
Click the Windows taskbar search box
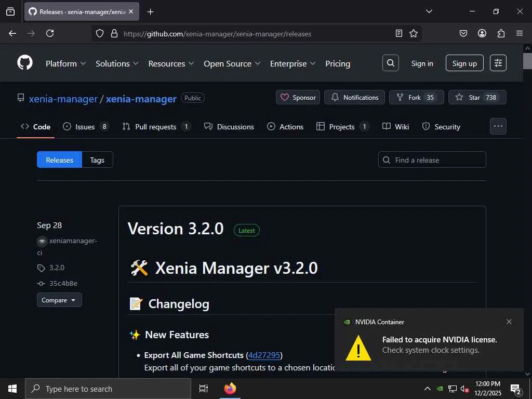coord(108,389)
